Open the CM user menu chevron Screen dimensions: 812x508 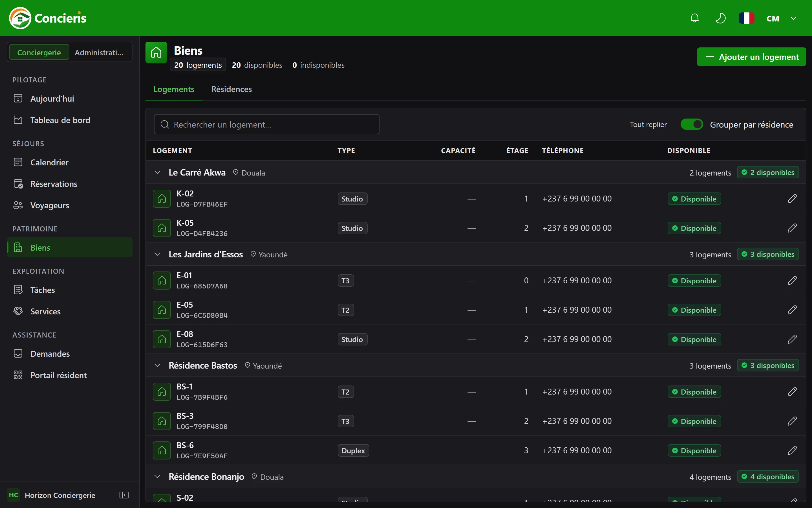click(793, 18)
